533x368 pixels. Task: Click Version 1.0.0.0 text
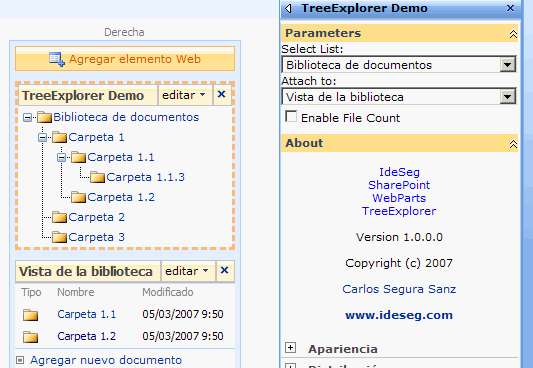[399, 237]
